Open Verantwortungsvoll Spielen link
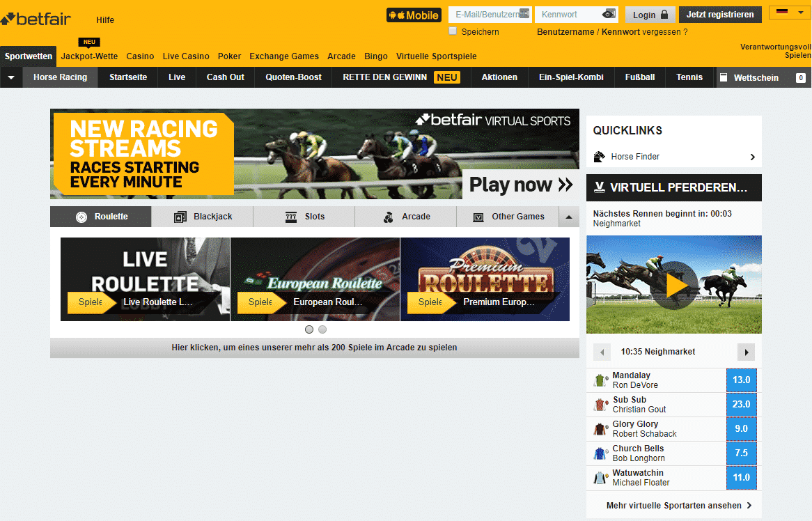The width and height of the screenshot is (812, 521). (776, 51)
